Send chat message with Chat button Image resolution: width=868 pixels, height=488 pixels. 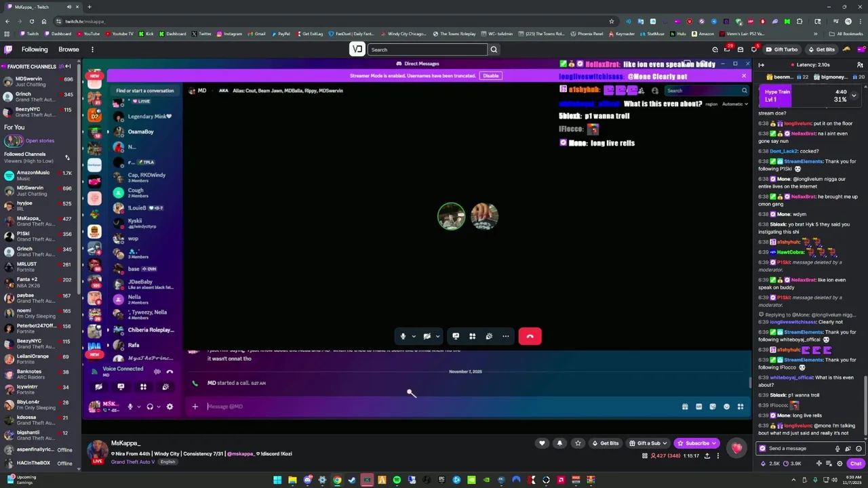(x=856, y=464)
